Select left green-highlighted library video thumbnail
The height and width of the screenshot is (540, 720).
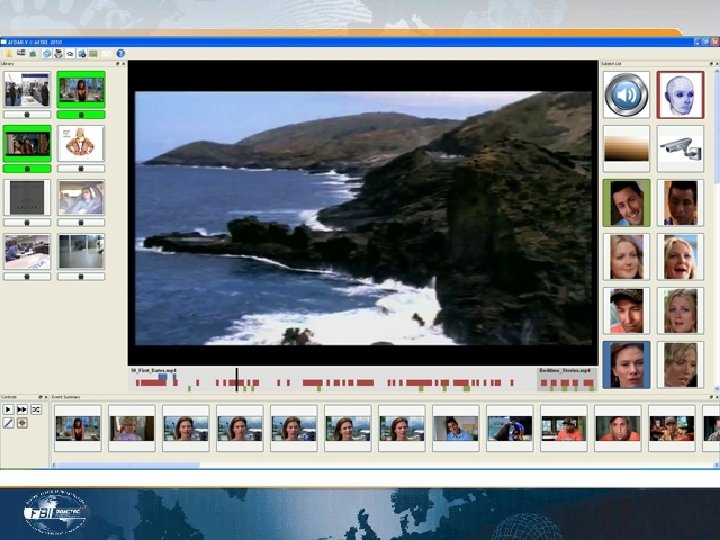(27, 144)
